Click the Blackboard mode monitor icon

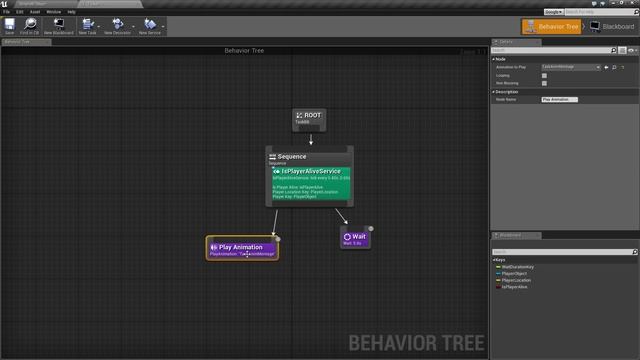595,27
